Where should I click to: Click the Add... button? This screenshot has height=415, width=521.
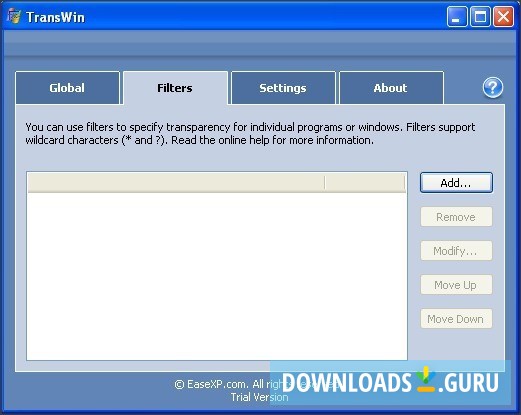coord(456,183)
